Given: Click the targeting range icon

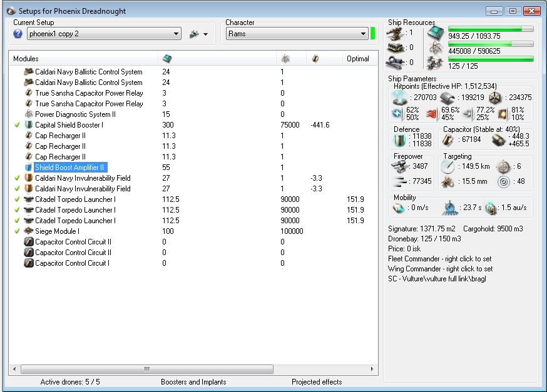Looking at the screenshot, I should [x=447, y=166].
